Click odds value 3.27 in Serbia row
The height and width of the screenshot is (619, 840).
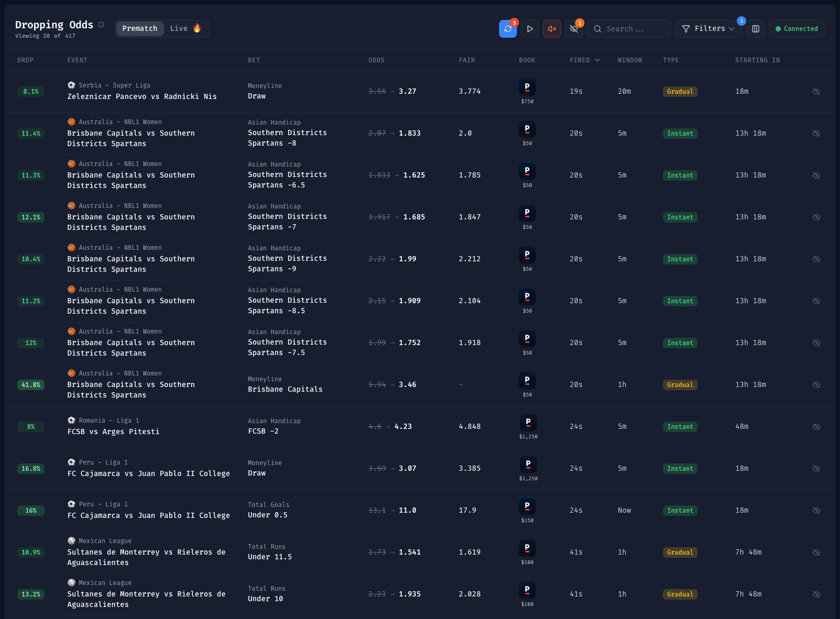tap(407, 92)
